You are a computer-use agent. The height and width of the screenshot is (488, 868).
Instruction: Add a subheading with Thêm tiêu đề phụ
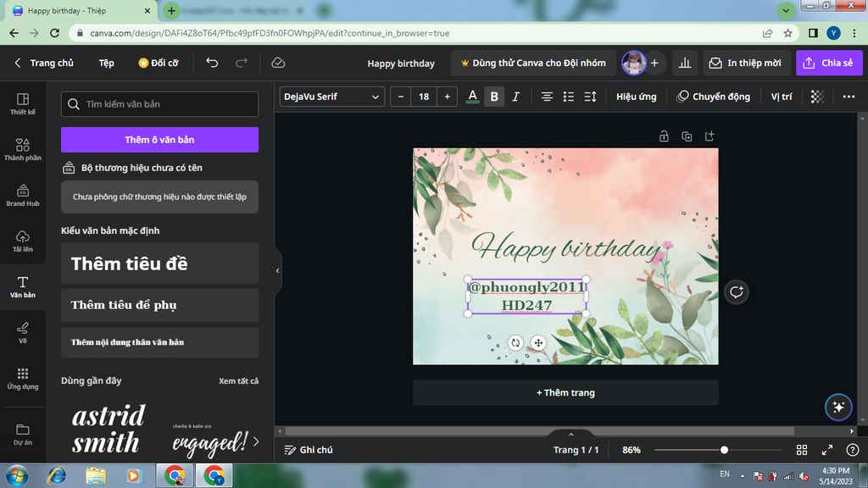159,305
